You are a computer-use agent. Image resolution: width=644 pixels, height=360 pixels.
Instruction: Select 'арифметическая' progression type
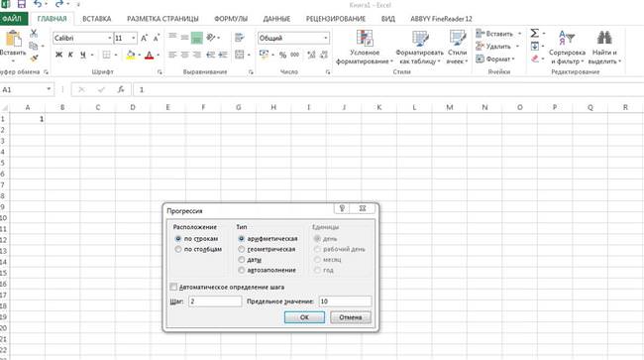point(241,238)
